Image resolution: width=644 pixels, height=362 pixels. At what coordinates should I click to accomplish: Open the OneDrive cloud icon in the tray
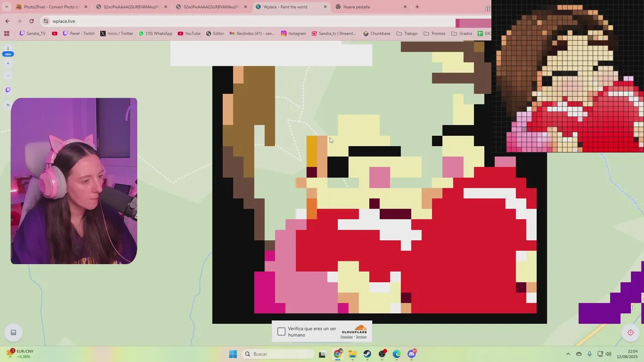[579, 354]
